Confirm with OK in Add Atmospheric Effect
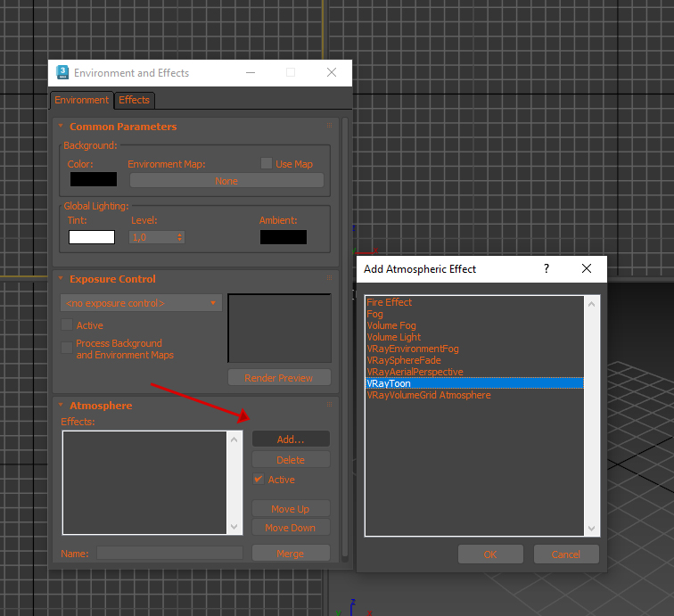 [490, 554]
